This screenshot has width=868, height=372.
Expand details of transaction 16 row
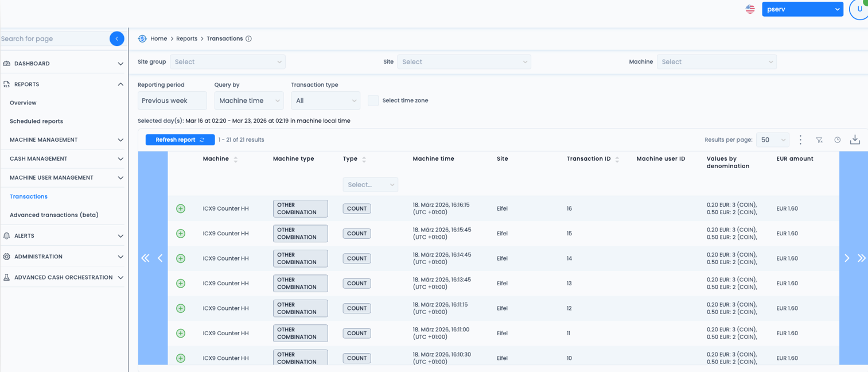click(181, 208)
